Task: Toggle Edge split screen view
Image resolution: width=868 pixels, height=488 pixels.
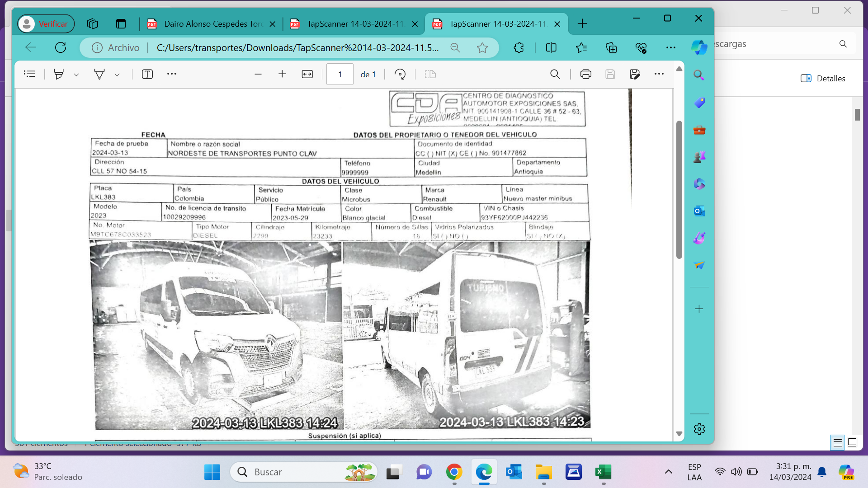Action: tap(551, 47)
